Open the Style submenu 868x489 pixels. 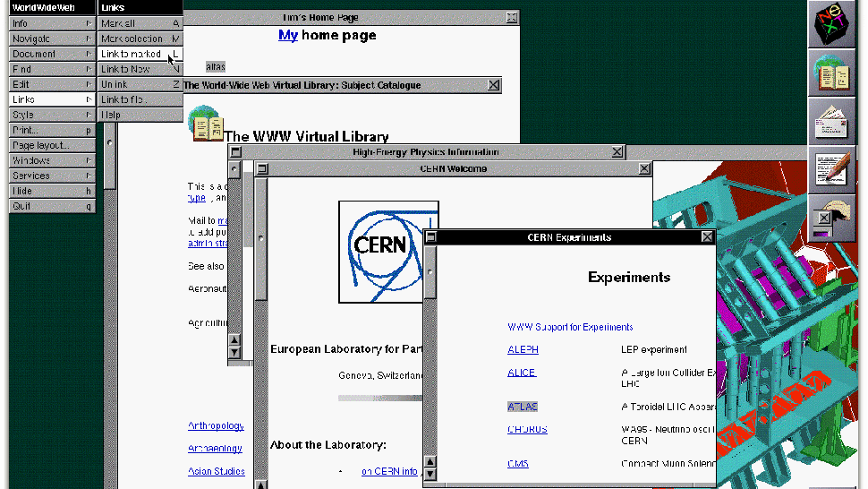(x=52, y=115)
